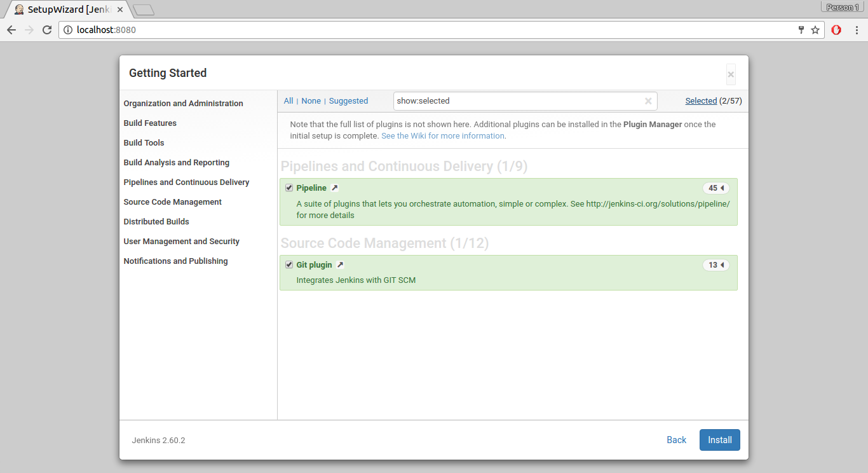Go back to previous browser page
The image size is (868, 473).
point(11,30)
